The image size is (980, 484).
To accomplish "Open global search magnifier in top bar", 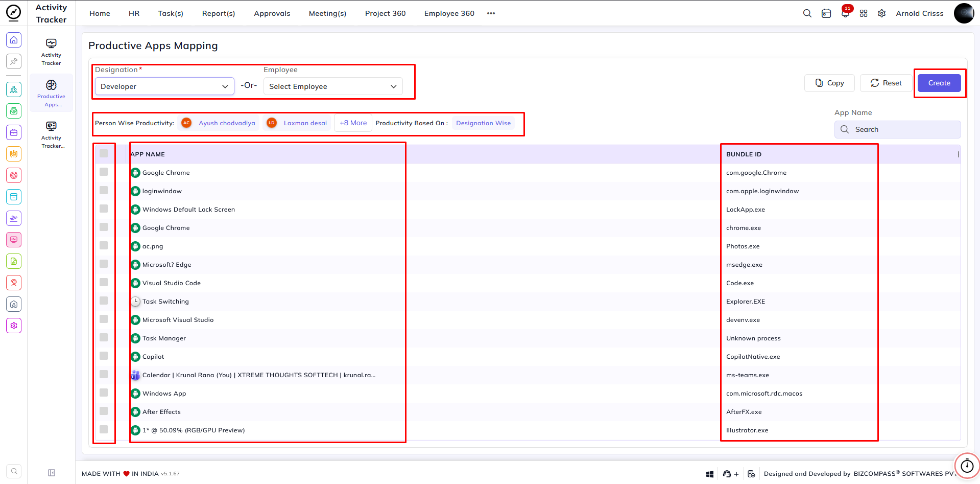I will 807,13.
